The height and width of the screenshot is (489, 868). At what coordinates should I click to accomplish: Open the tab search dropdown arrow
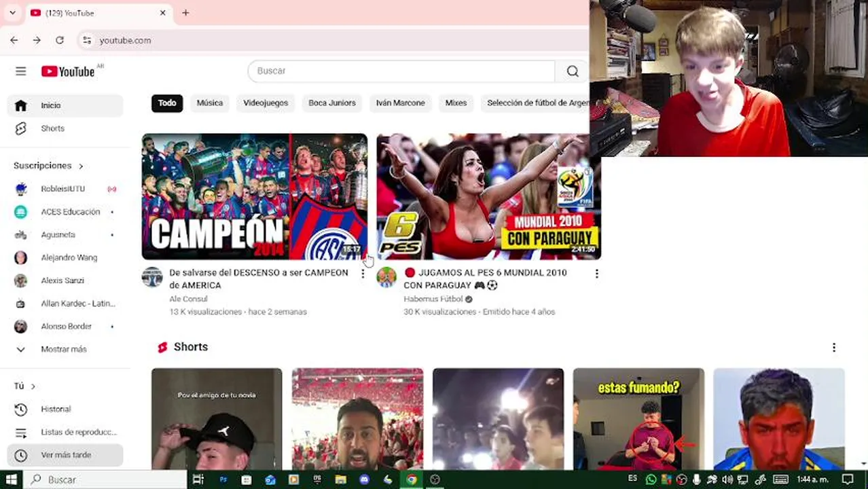[x=12, y=13]
